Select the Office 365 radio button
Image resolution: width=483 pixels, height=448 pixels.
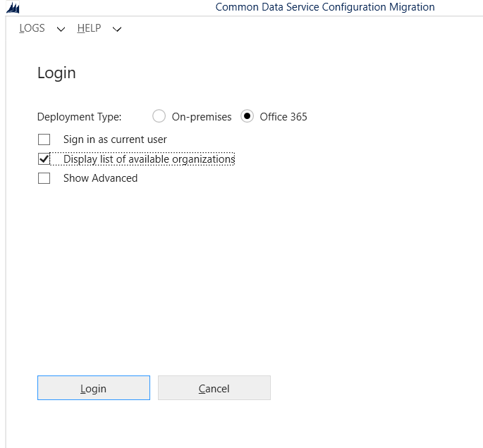pos(247,117)
